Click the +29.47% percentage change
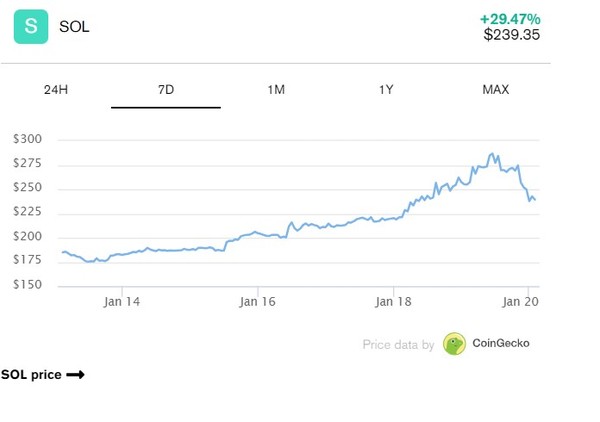 (x=510, y=19)
